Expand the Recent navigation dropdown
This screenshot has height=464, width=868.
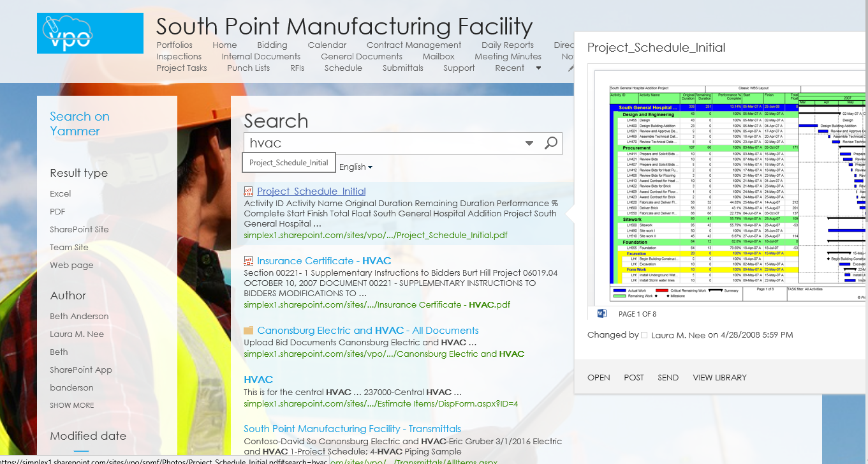pos(538,68)
